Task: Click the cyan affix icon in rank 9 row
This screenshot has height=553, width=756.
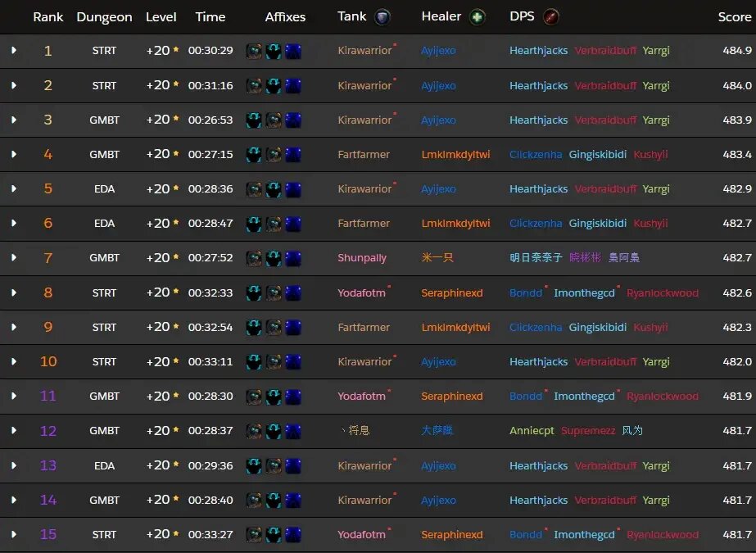Action: coord(254,328)
